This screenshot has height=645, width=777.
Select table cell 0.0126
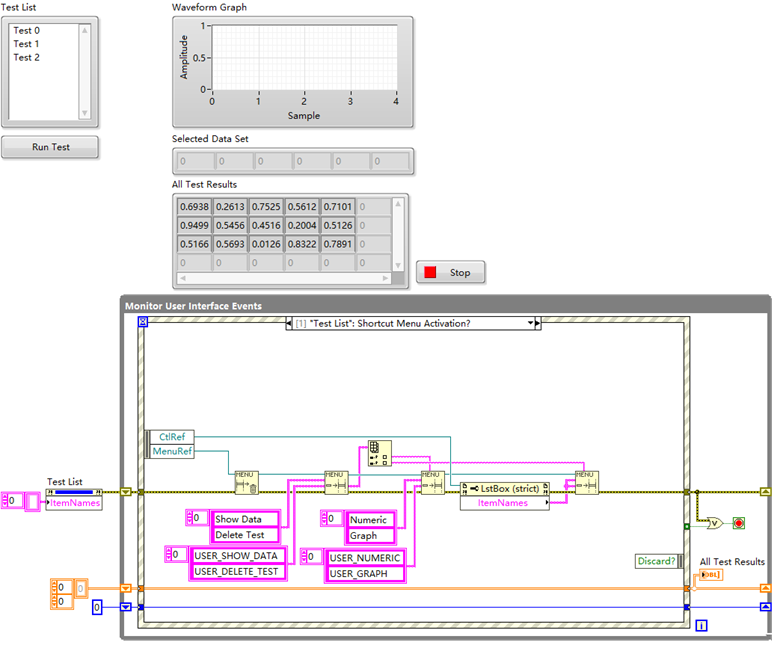tap(266, 244)
